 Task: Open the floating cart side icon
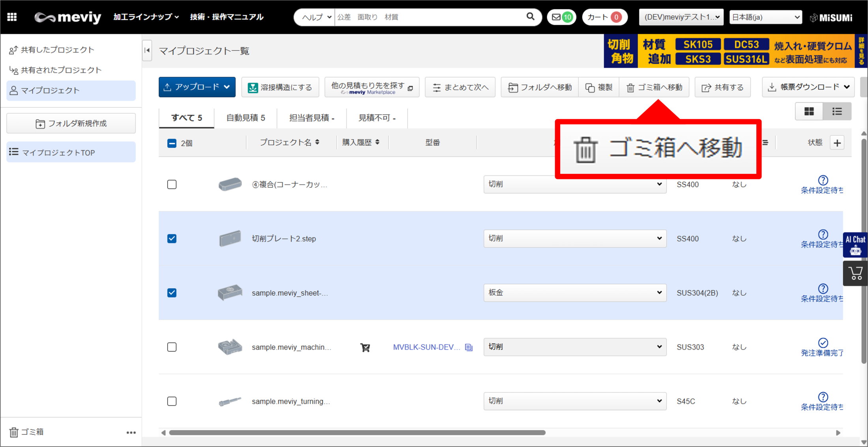[x=855, y=273]
